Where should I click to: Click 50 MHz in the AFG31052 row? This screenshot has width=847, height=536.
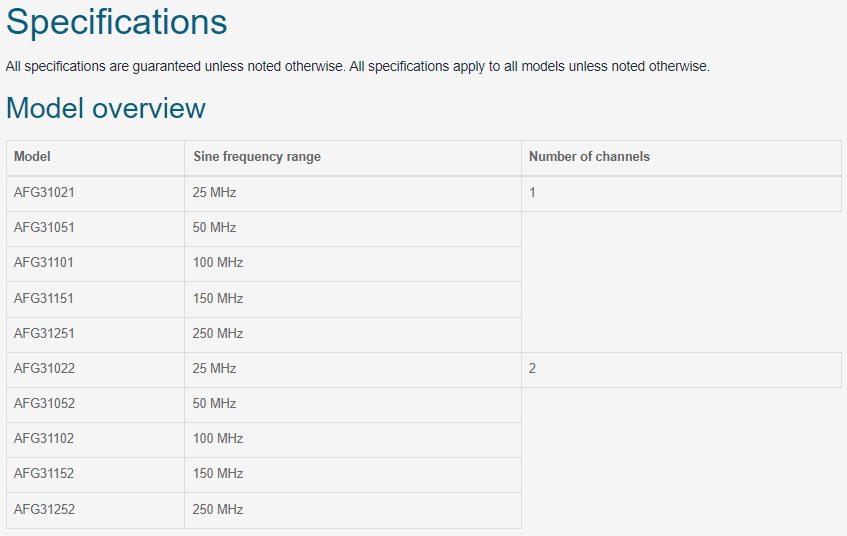(214, 404)
